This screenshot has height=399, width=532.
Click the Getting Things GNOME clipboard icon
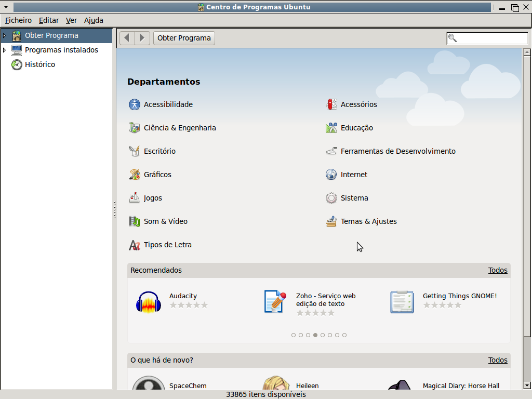(x=402, y=302)
